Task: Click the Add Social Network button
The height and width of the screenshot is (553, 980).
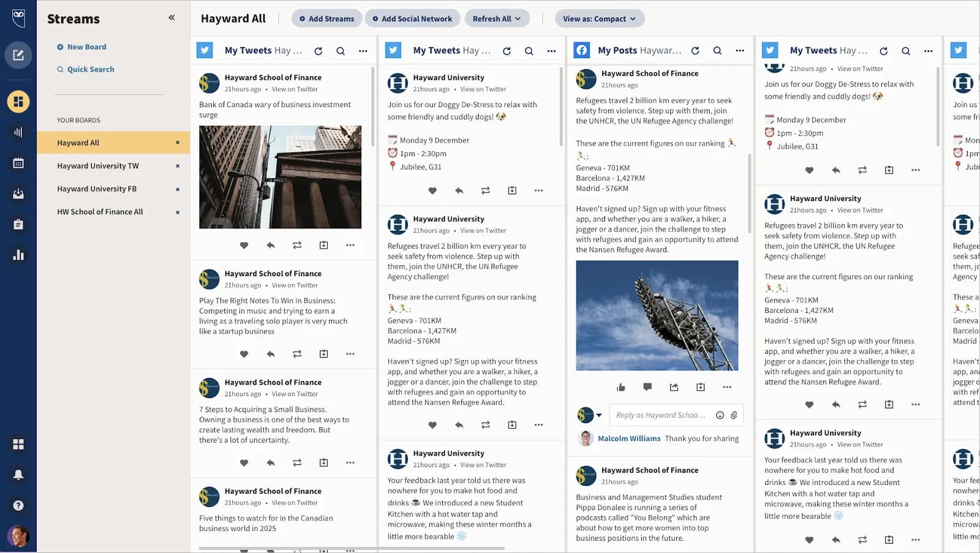Action: 412,18
